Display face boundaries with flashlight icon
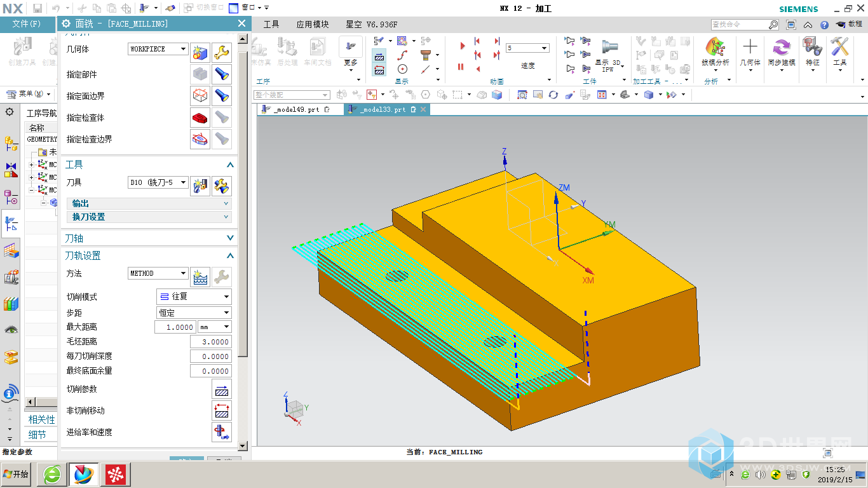Viewport: 868px width, 488px height. point(222,96)
